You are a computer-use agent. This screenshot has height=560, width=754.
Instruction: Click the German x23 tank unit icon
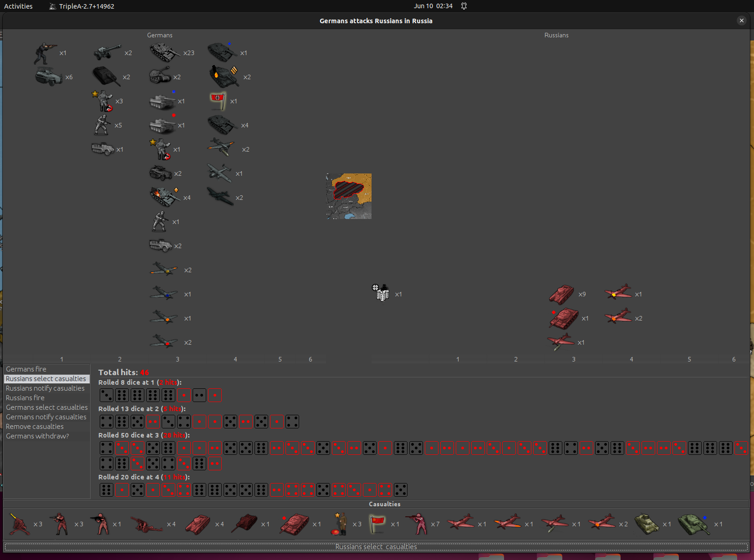[x=164, y=53]
